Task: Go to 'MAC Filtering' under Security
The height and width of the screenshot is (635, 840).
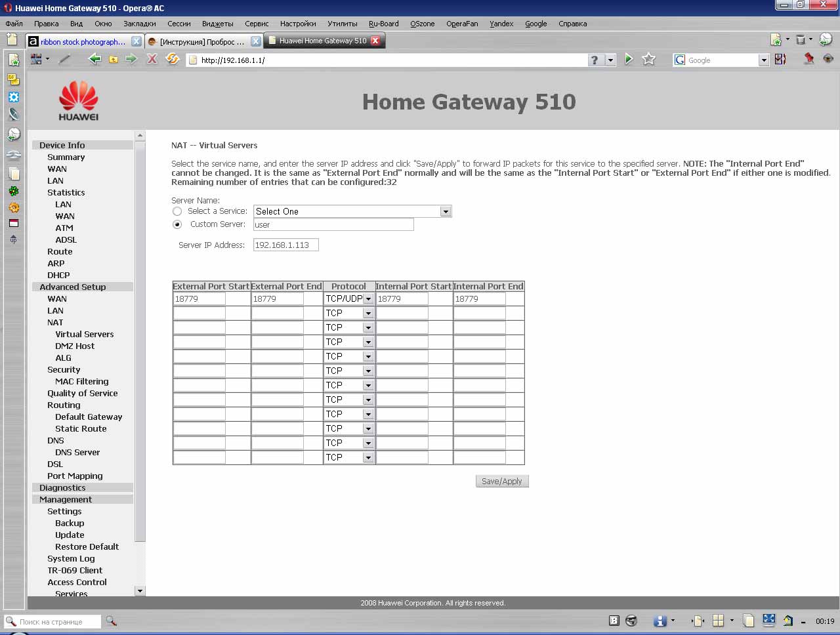Action: pos(82,381)
